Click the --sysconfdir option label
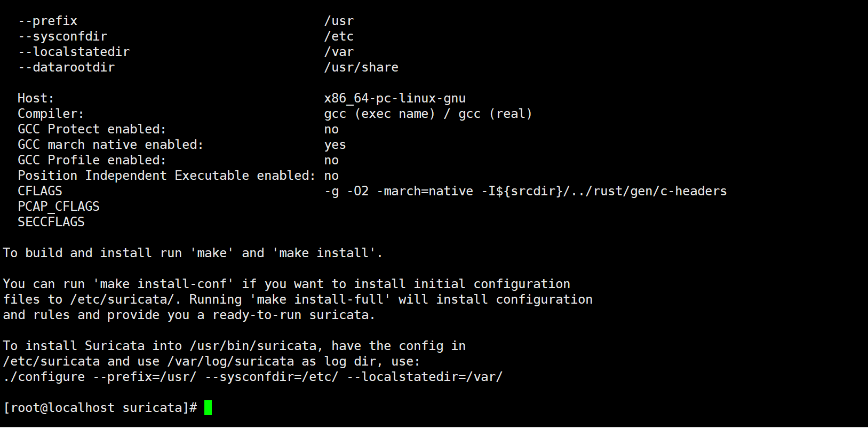This screenshot has height=428, width=868. coord(62,36)
